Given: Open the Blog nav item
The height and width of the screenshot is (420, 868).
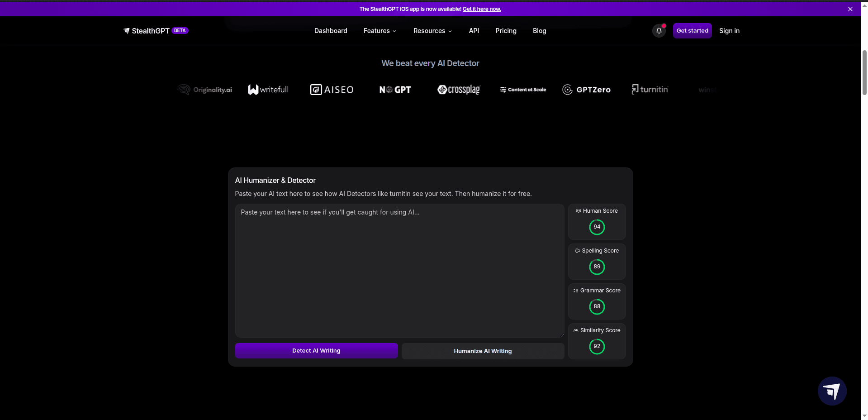Looking at the screenshot, I should point(540,31).
